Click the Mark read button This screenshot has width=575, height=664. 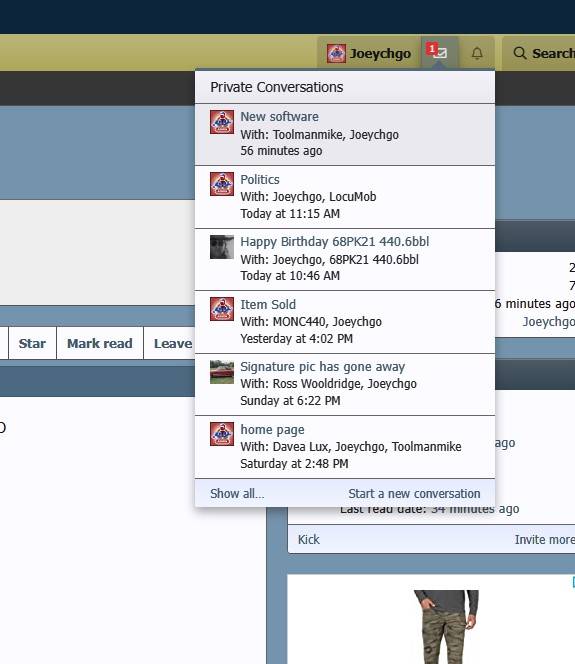click(x=100, y=343)
